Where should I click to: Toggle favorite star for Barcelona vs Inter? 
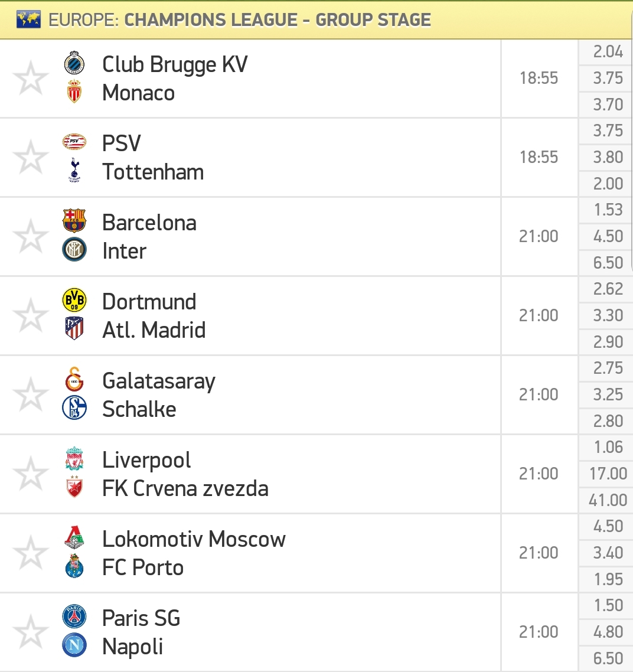pos(31,236)
